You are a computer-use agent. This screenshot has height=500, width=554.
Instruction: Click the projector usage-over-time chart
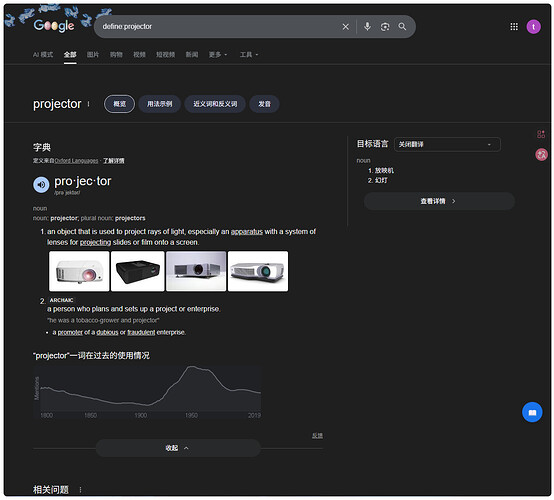pos(147,392)
